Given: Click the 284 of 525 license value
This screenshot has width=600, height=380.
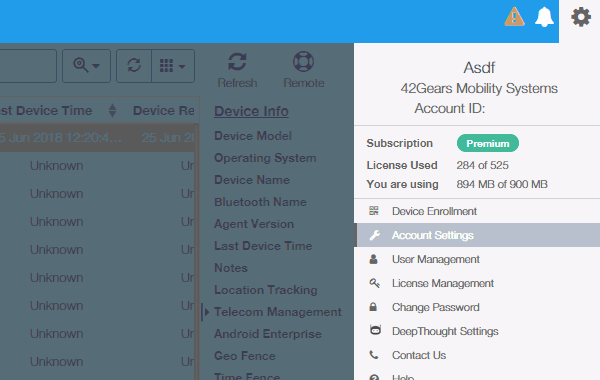Looking at the screenshot, I should click(x=482, y=165).
